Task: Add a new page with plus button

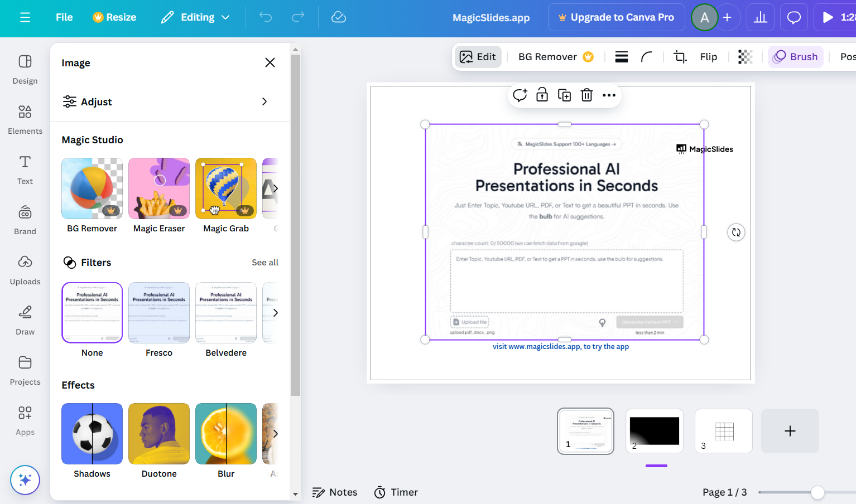Action: click(790, 431)
